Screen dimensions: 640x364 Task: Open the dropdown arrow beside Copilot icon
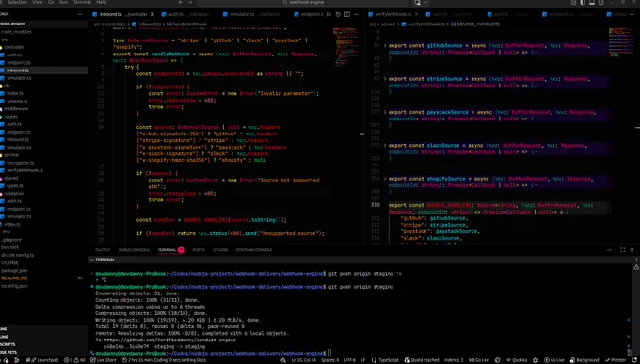click(x=424, y=2)
